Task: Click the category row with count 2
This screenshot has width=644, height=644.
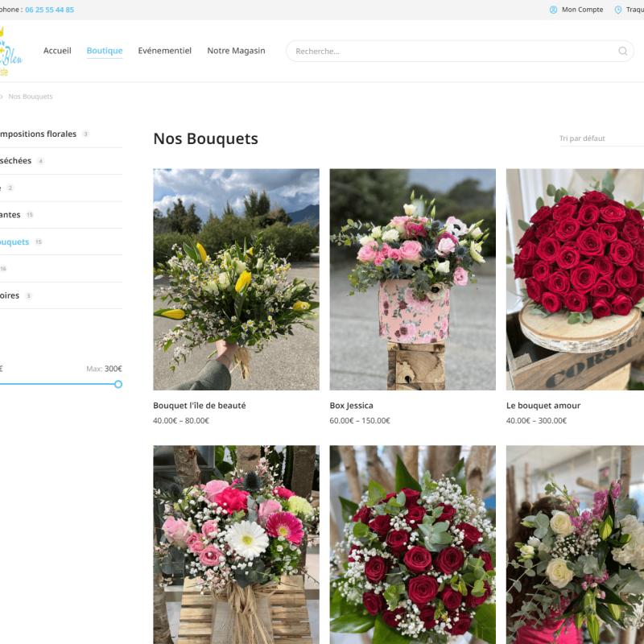Action: 61,188
